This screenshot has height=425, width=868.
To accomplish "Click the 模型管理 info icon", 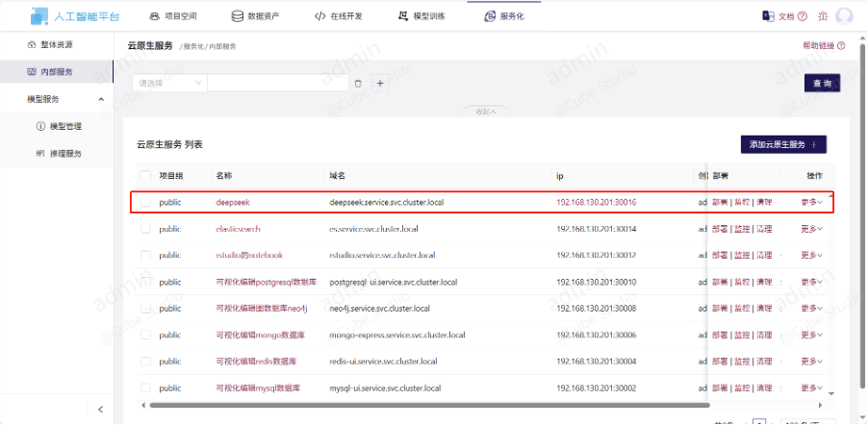I will click(40, 126).
